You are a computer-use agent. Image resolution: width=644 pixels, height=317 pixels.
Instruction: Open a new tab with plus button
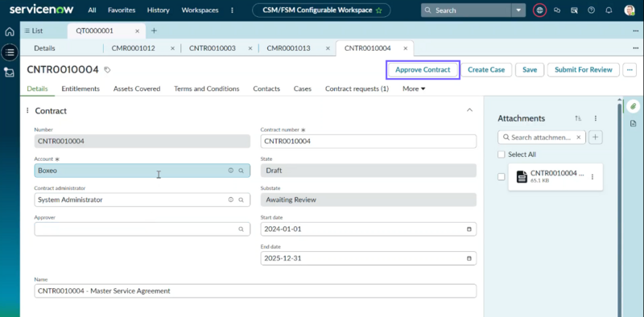point(154,31)
